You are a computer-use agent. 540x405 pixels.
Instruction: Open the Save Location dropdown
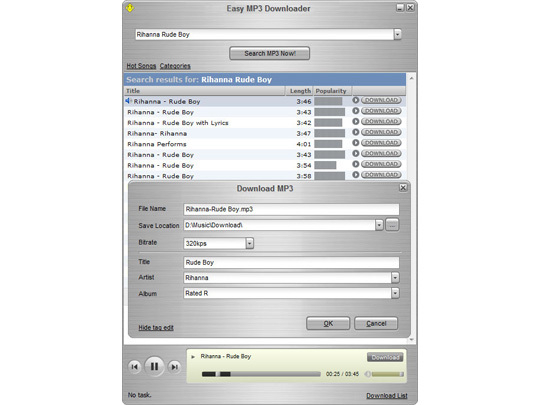point(379,225)
